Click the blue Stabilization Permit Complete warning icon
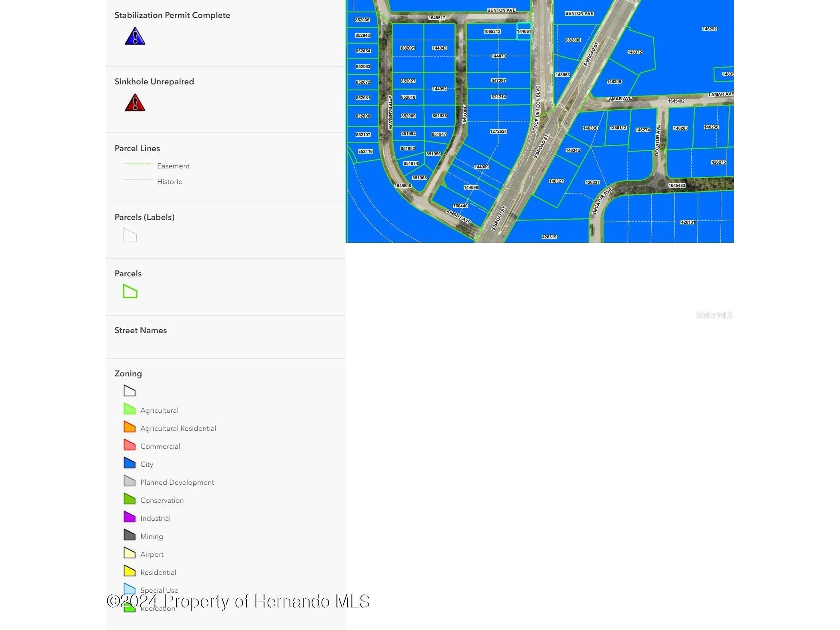The image size is (840, 630). pos(135,36)
